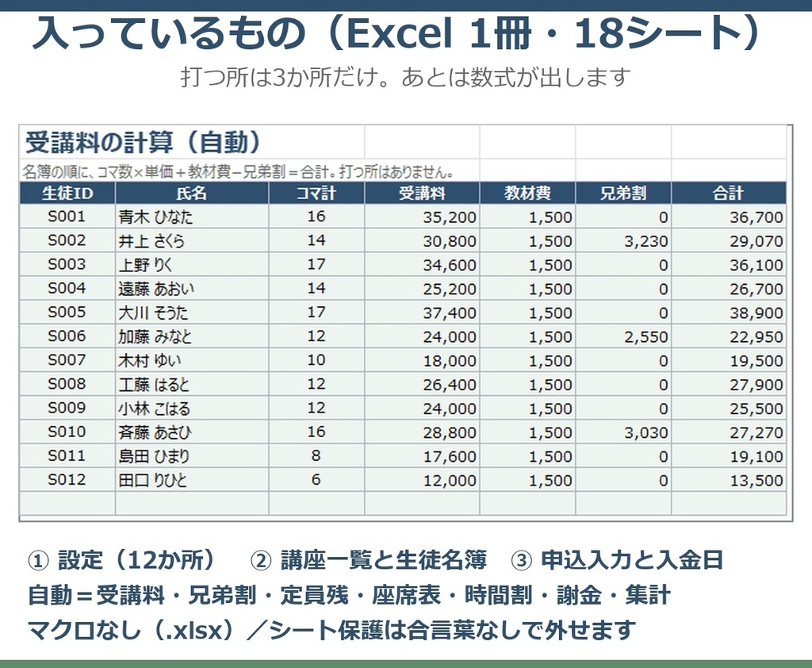Click the 教材費 column header
The height and width of the screenshot is (668, 812).
tap(527, 194)
